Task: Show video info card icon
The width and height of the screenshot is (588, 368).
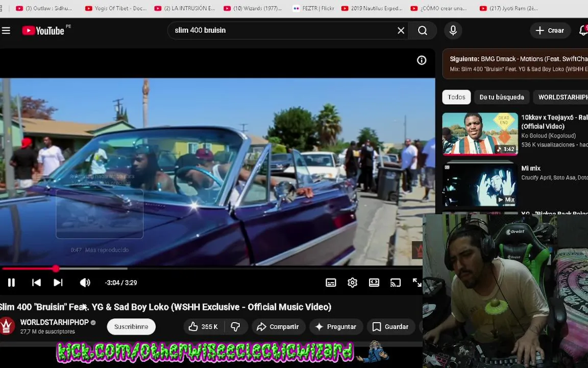Action: pos(422,60)
